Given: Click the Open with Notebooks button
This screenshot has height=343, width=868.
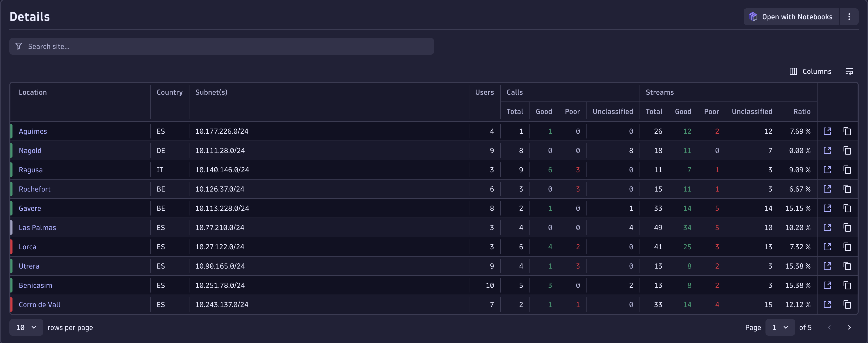Looking at the screenshot, I should pos(791,16).
